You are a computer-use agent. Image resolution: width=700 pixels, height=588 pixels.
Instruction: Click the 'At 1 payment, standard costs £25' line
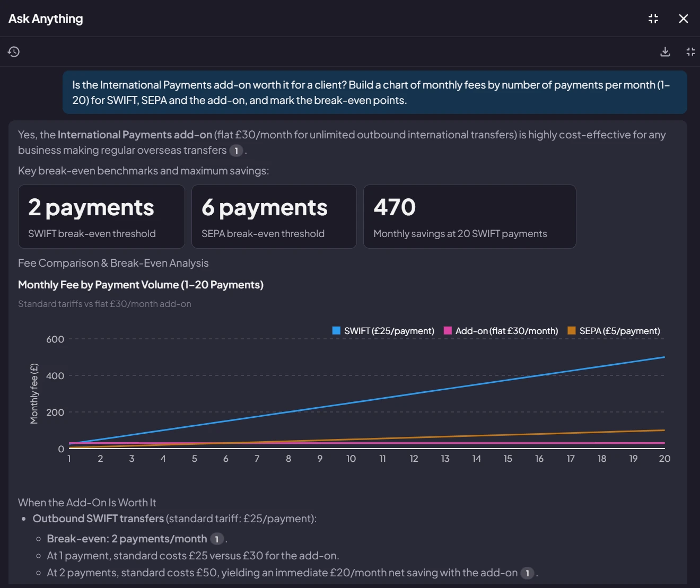click(193, 556)
